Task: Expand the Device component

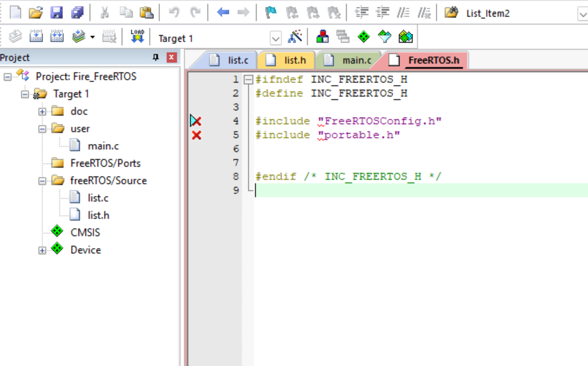Action: point(42,250)
